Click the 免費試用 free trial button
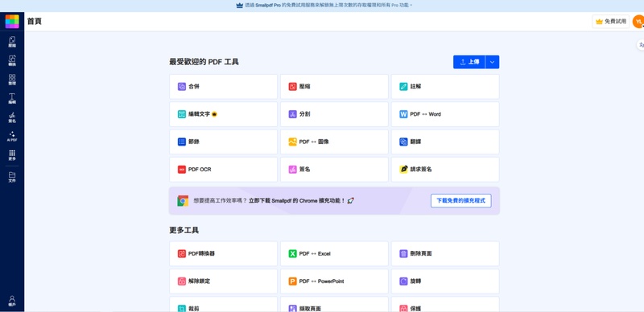 [x=611, y=22]
